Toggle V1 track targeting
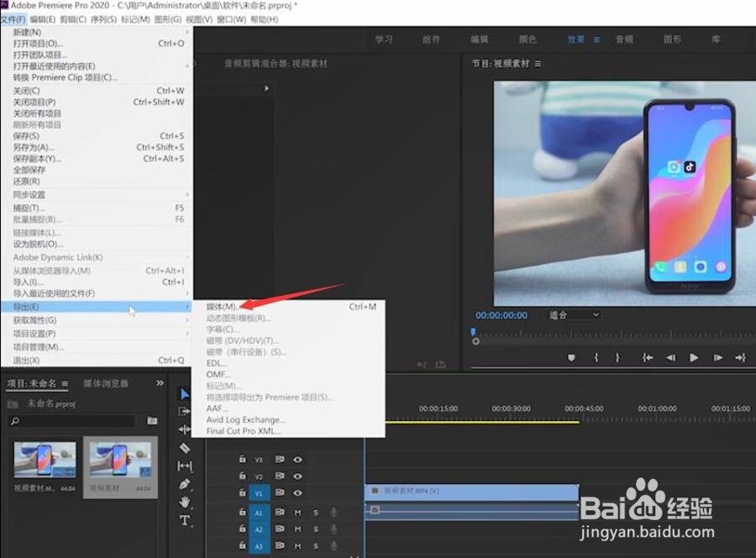 259,493
